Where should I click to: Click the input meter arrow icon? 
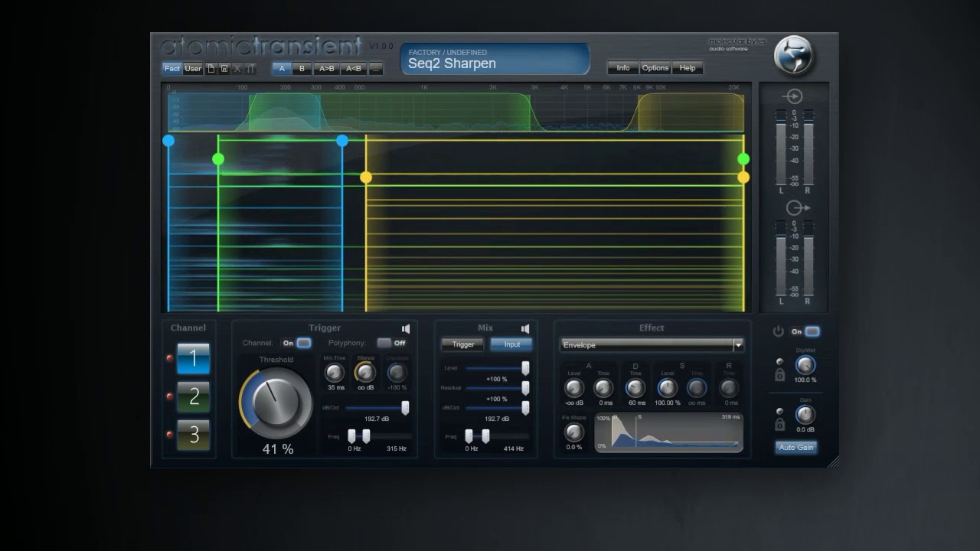click(x=793, y=96)
